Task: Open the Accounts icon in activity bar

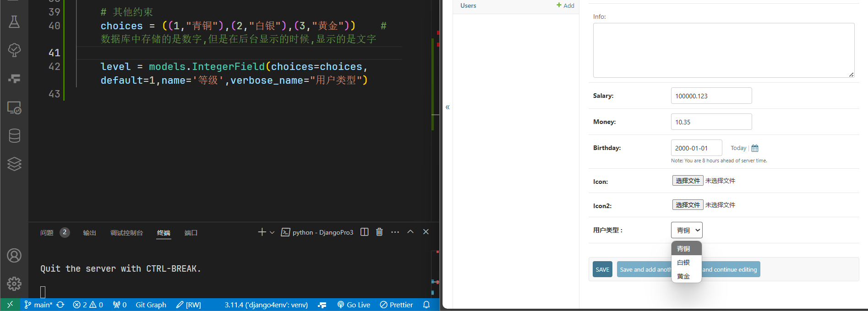Action: [14, 255]
